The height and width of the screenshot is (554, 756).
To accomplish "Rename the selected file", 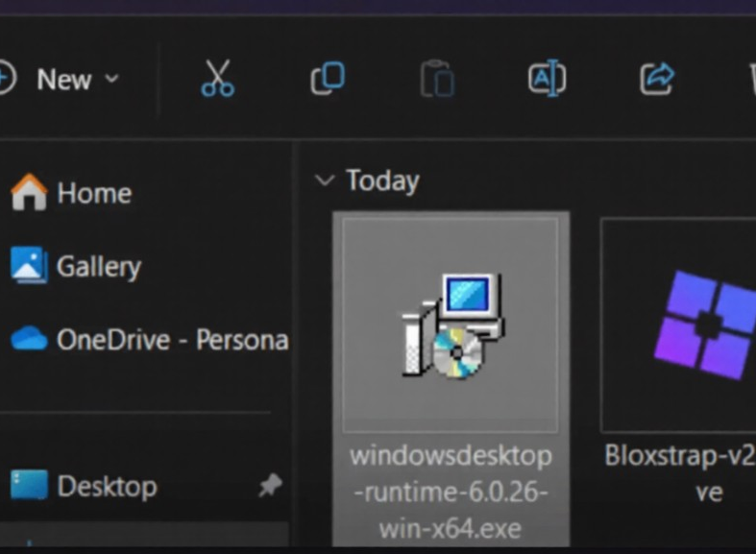I will tap(548, 78).
